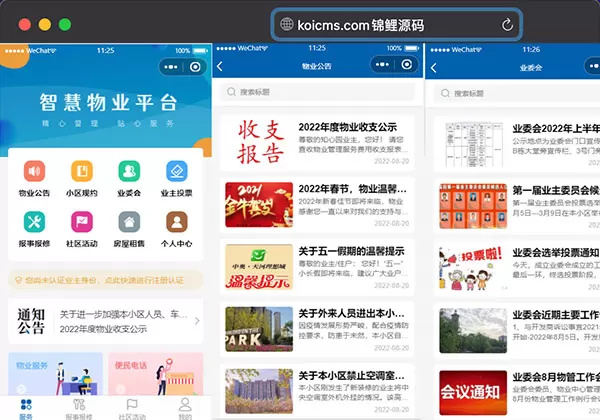
Task: Open the 金牛贺岁 red thumbnail
Action: [259, 205]
